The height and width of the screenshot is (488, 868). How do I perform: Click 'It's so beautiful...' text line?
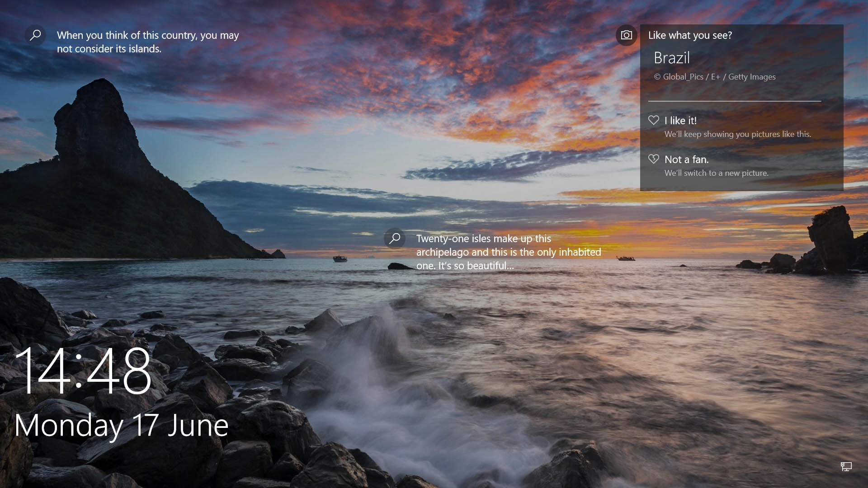465,266
